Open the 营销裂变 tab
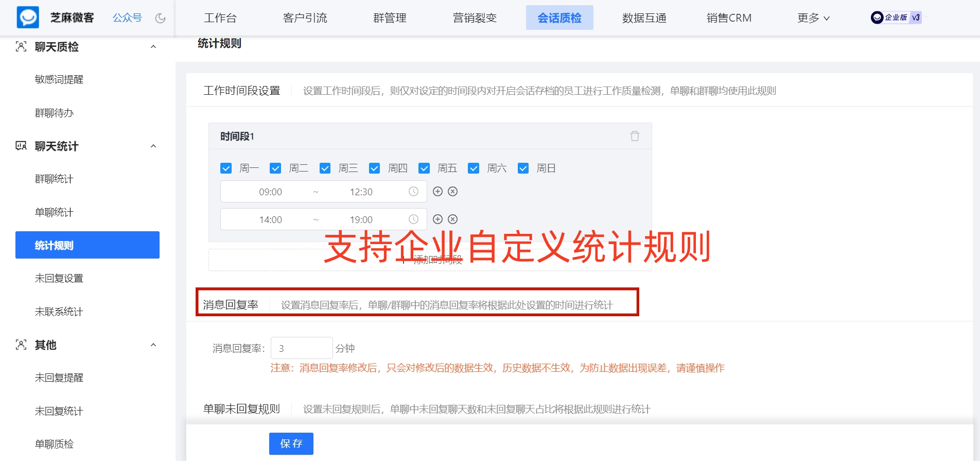 [x=475, y=18]
